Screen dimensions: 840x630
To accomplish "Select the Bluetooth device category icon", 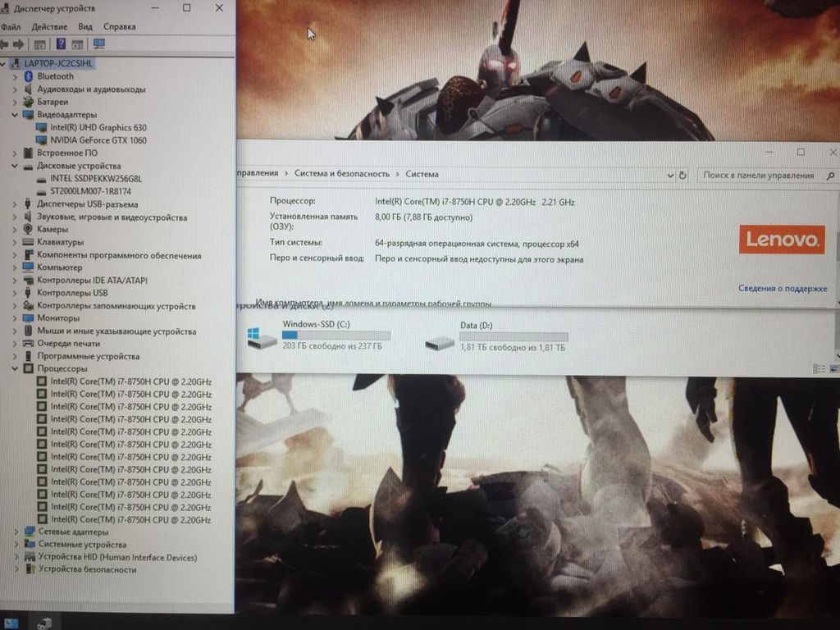I will [x=29, y=76].
